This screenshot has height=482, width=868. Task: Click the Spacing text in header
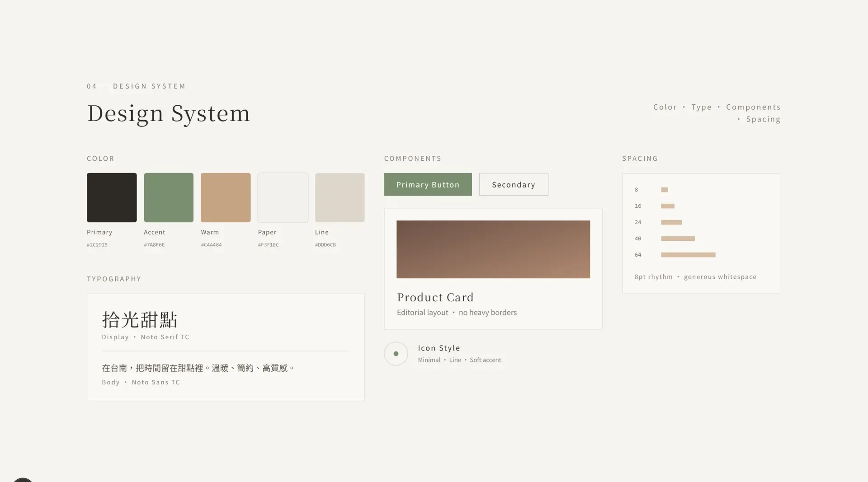click(763, 119)
